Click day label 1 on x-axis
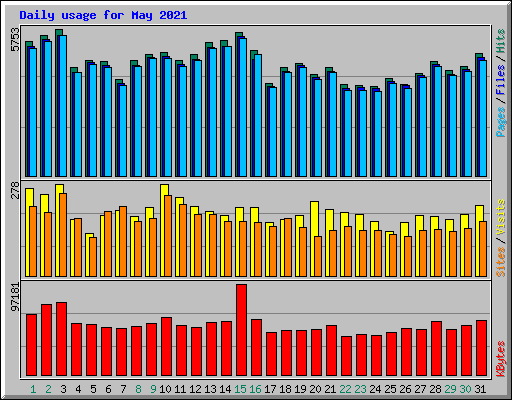The image size is (512, 400). (x=33, y=389)
